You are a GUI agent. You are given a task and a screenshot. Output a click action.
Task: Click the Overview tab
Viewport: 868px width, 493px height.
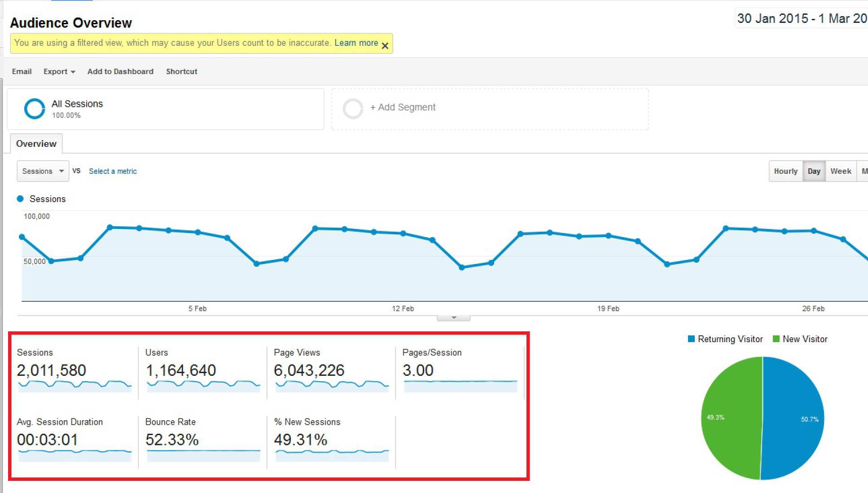(37, 144)
